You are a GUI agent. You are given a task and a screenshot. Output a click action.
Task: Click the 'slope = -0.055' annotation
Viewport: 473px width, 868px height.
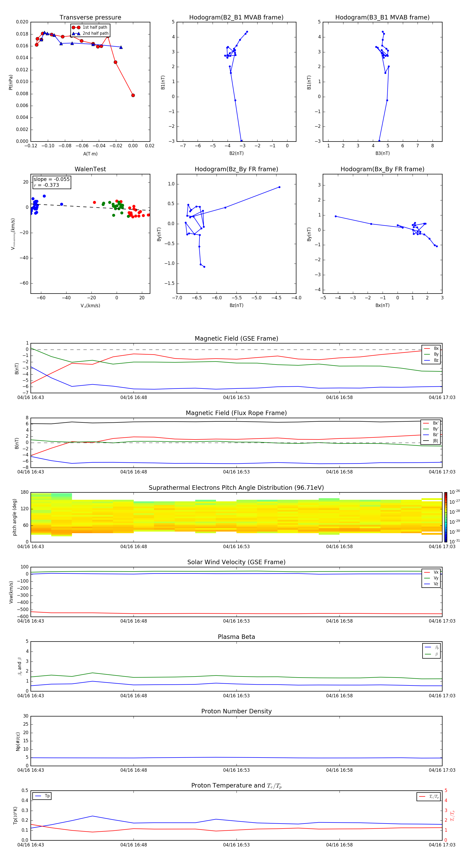(x=52, y=179)
